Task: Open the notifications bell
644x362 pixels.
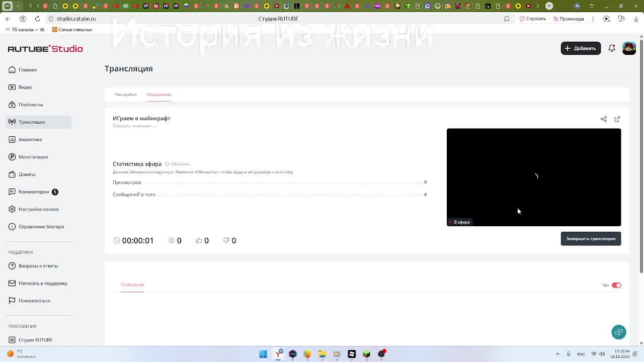Action: (612, 48)
